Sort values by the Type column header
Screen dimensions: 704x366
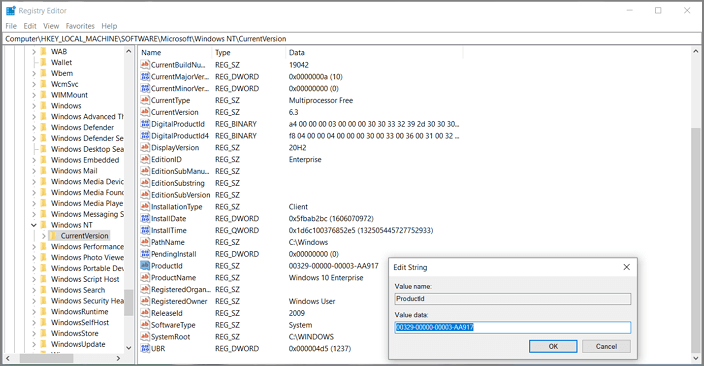[248, 53]
